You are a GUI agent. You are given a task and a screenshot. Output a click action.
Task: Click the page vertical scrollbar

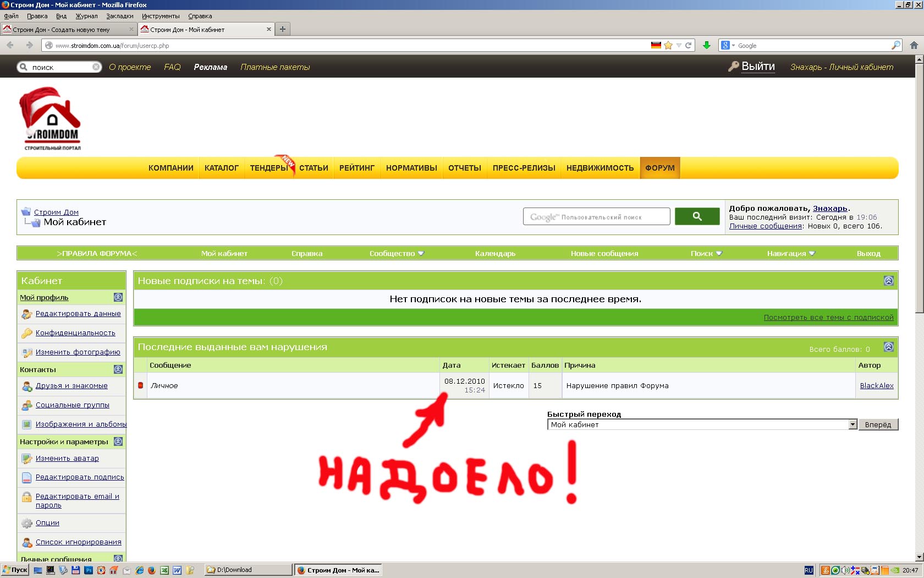919,308
